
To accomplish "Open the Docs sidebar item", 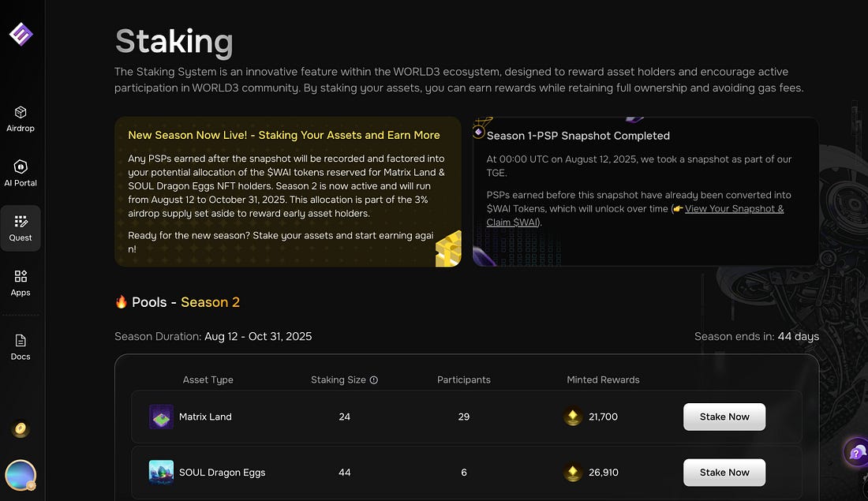I will pos(21,346).
